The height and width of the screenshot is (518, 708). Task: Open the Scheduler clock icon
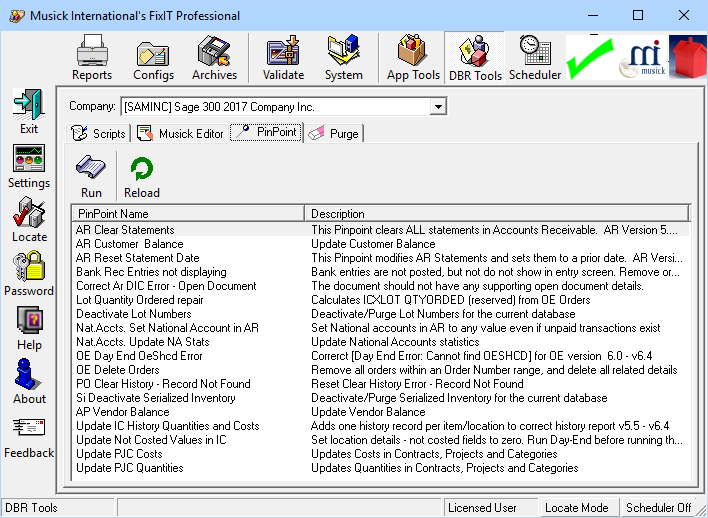(x=535, y=58)
